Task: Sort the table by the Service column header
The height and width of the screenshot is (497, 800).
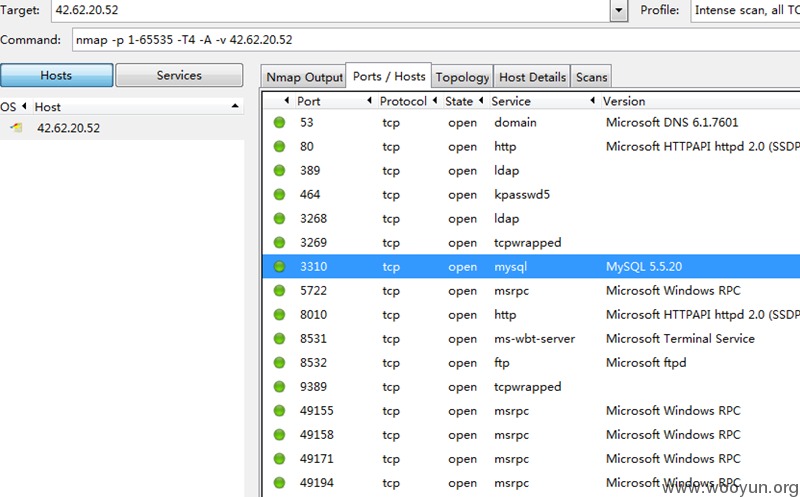Action: pyautogui.click(x=511, y=101)
